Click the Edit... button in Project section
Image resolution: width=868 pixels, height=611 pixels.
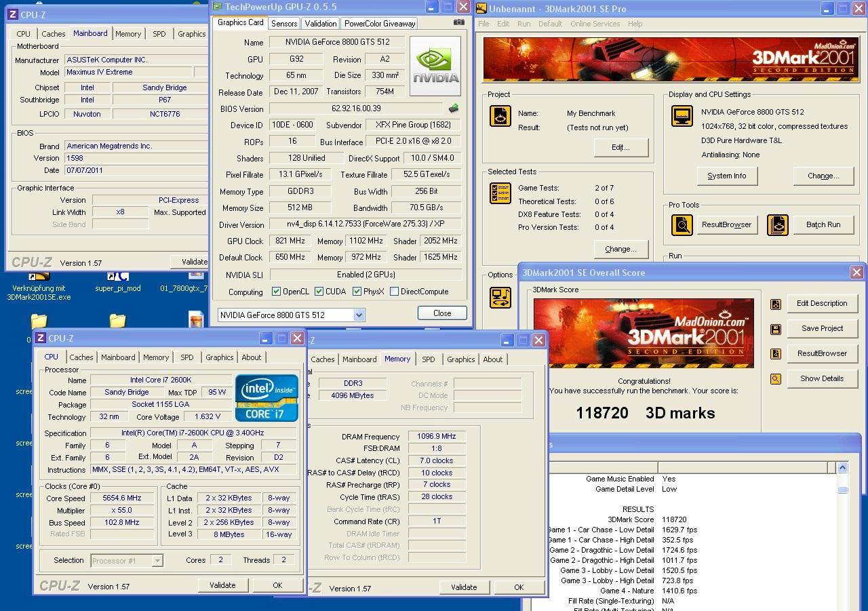coord(620,147)
